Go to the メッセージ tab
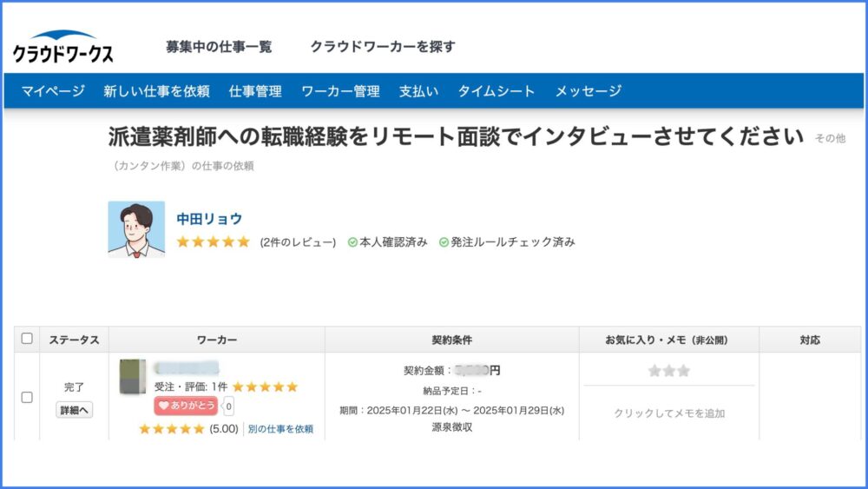 (589, 91)
